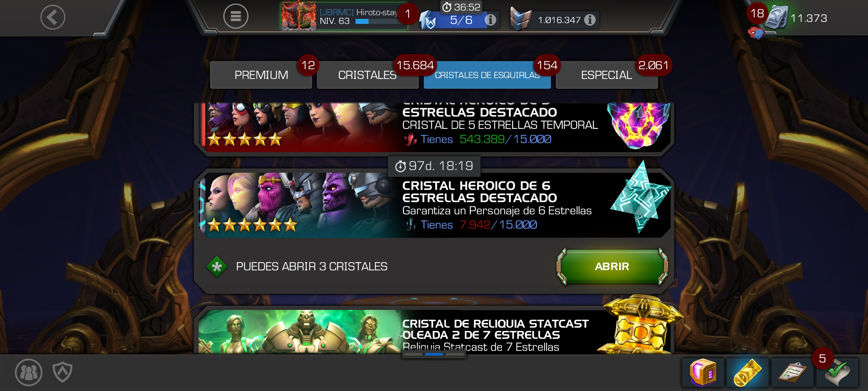The width and height of the screenshot is (868, 391).
Task: Open the alliance members icon
Action: [29, 372]
